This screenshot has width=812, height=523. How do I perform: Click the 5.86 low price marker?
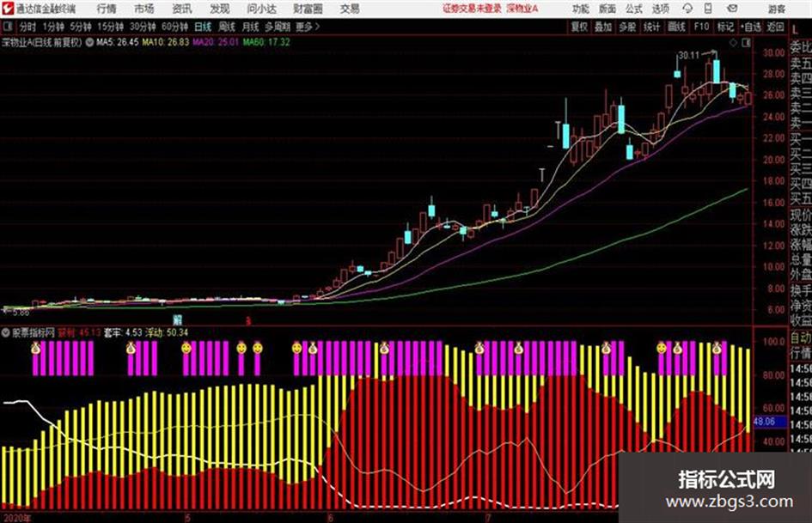(21, 313)
